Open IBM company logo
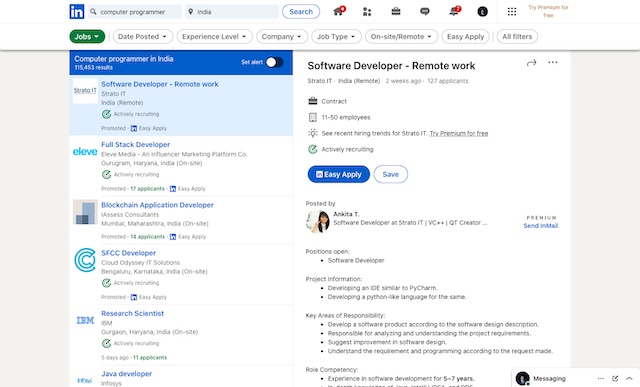 point(85,320)
